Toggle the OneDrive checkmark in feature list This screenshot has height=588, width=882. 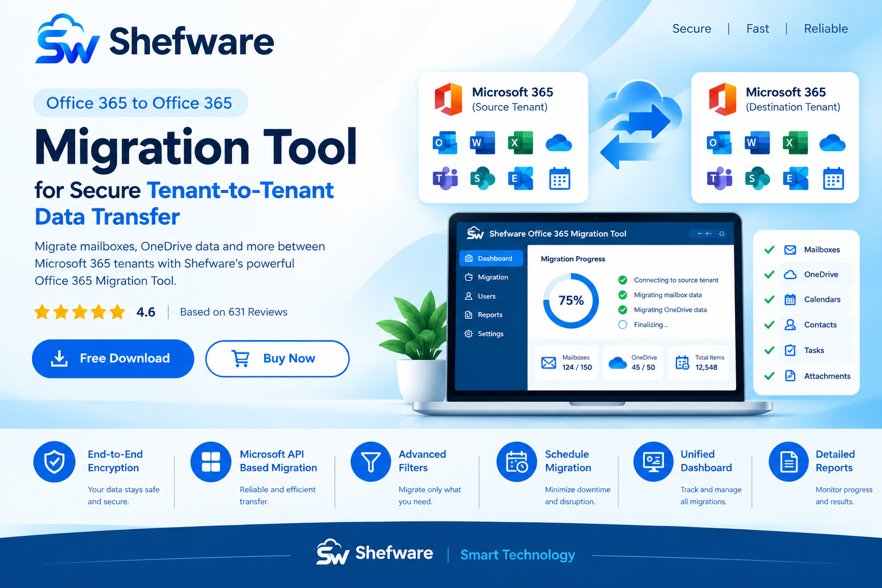tap(769, 274)
